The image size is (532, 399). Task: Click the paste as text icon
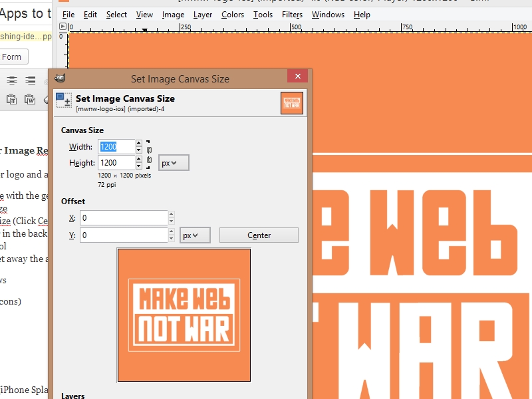coord(11,99)
